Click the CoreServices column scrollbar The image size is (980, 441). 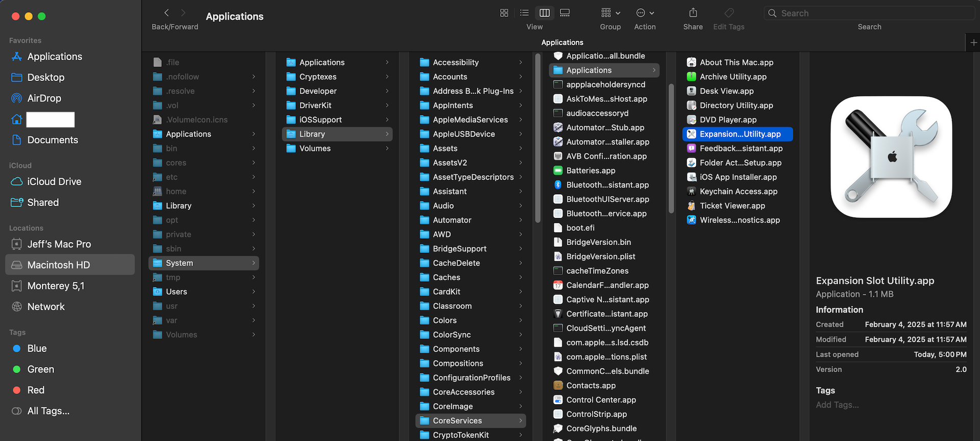[671, 148]
